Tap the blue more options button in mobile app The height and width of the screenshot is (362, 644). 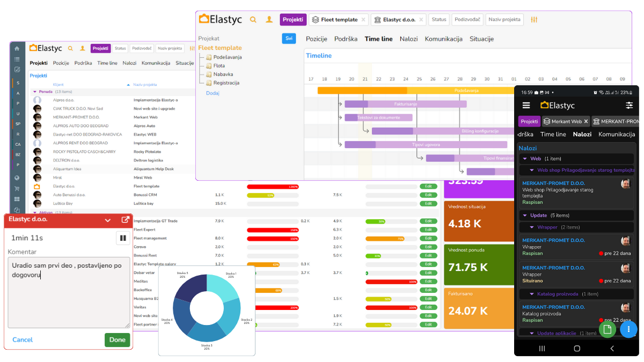628,329
